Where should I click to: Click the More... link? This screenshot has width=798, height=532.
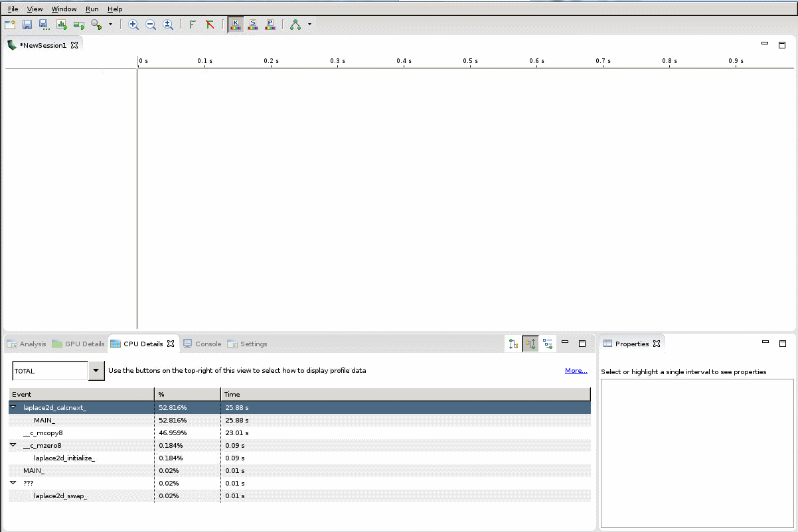[x=576, y=371]
